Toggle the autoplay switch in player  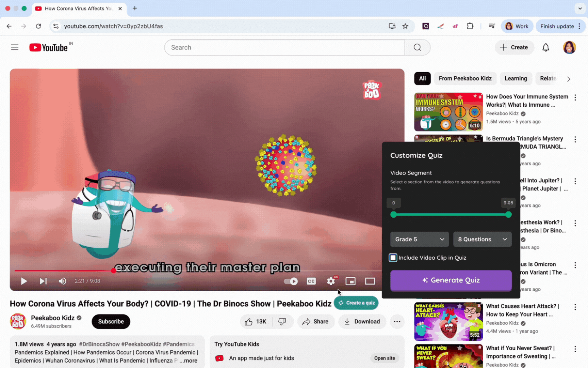coord(291,281)
